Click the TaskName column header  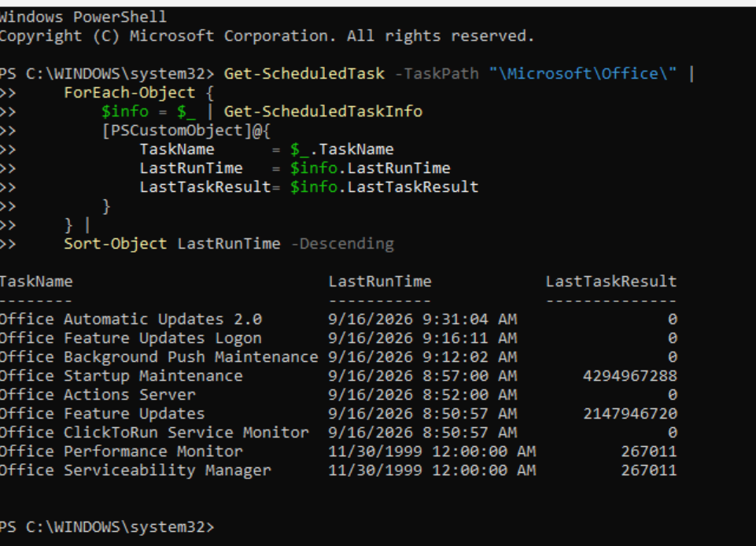(36, 281)
